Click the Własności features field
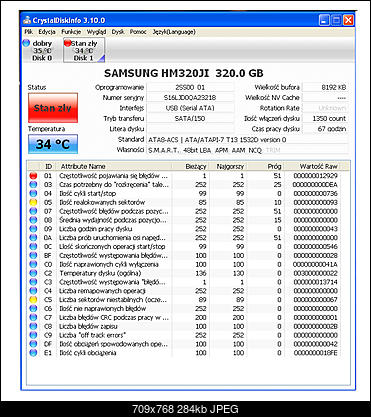This screenshot has width=371, height=417. pos(247,150)
